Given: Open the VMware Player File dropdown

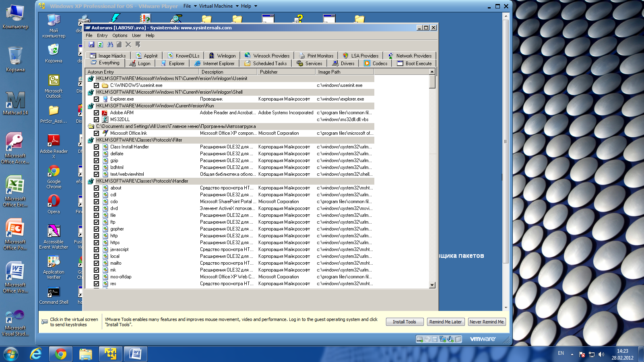Looking at the screenshot, I should coord(190,6).
